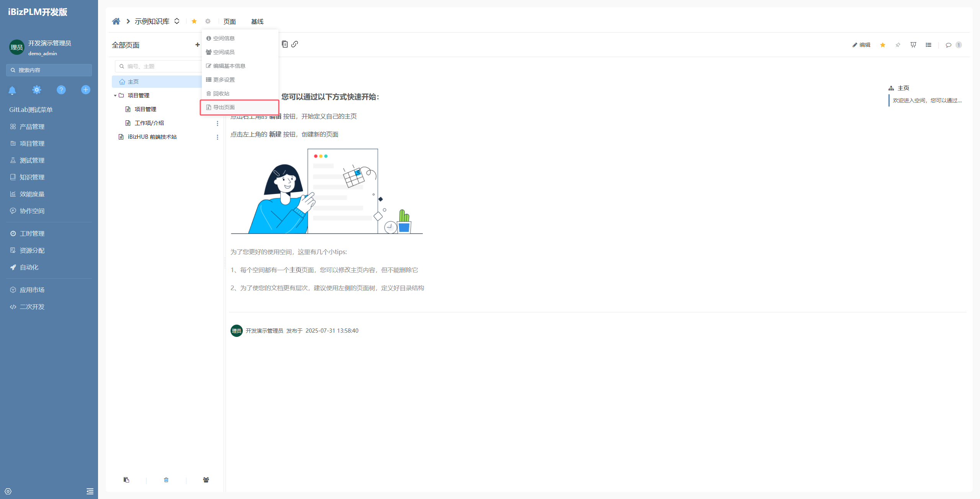Open the help question mark icon

(61, 90)
